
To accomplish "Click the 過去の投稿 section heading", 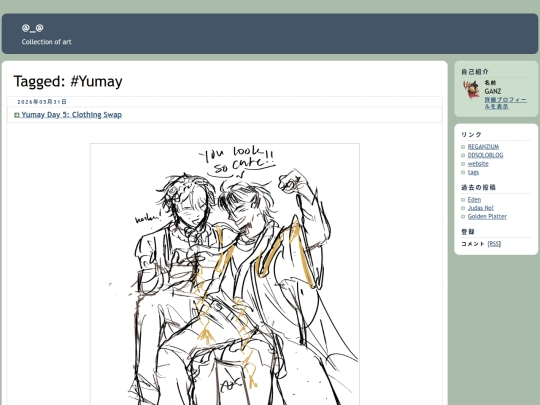I will click(x=478, y=188).
